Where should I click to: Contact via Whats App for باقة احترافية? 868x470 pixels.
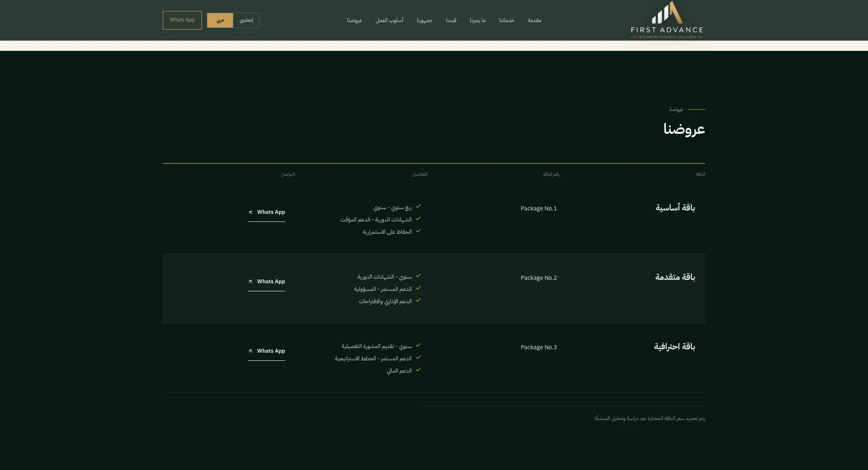(267, 351)
